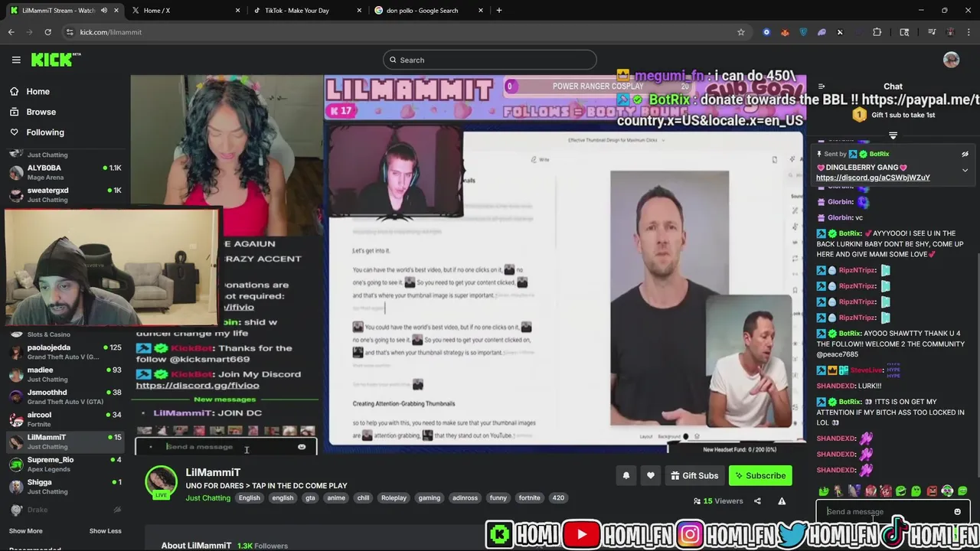
Task: Open the Kick hamburger sidebar menu
Action: pos(16,60)
